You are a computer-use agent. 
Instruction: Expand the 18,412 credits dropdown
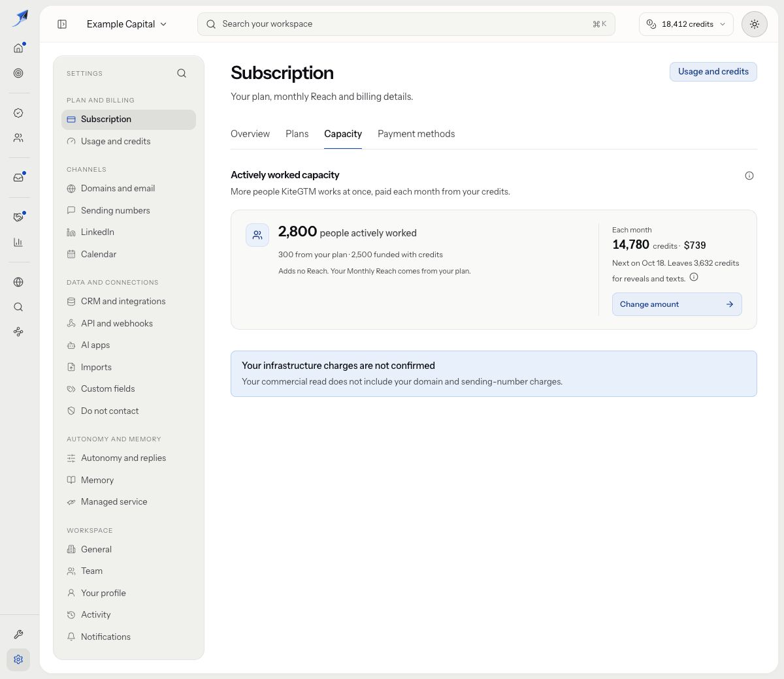click(x=686, y=24)
